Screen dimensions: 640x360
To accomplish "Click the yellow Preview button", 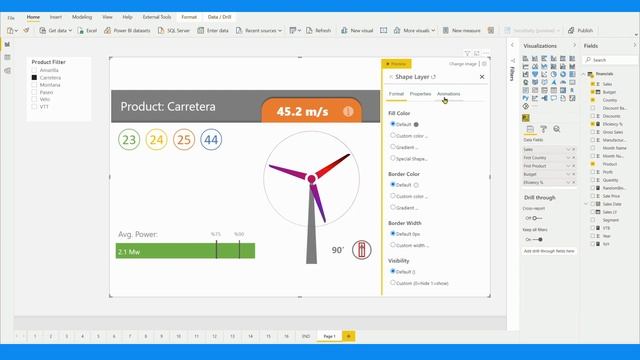I will click(x=396, y=64).
